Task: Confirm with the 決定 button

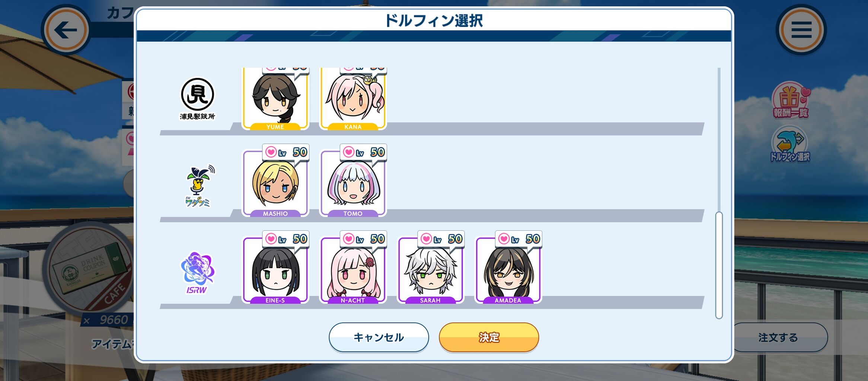Action: point(489,337)
